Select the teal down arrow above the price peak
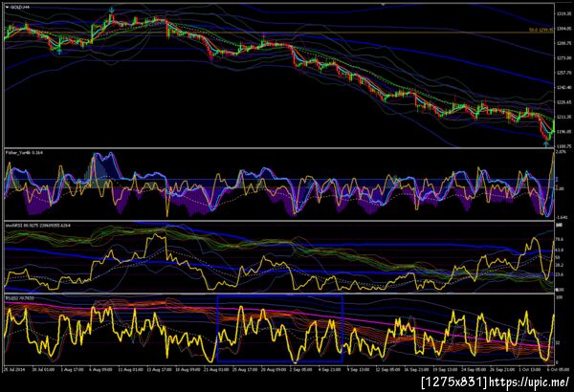The width and height of the screenshot is (574, 392). click(x=111, y=11)
